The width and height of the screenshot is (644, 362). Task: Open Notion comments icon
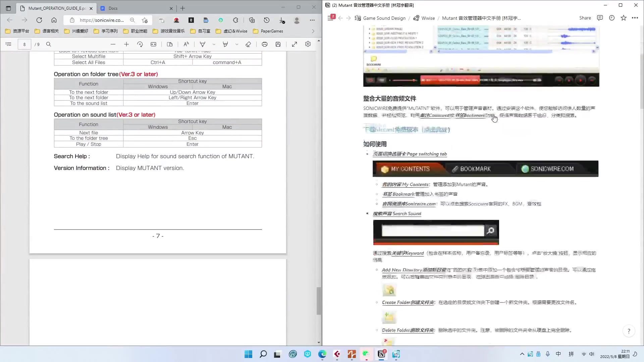[x=600, y=18]
